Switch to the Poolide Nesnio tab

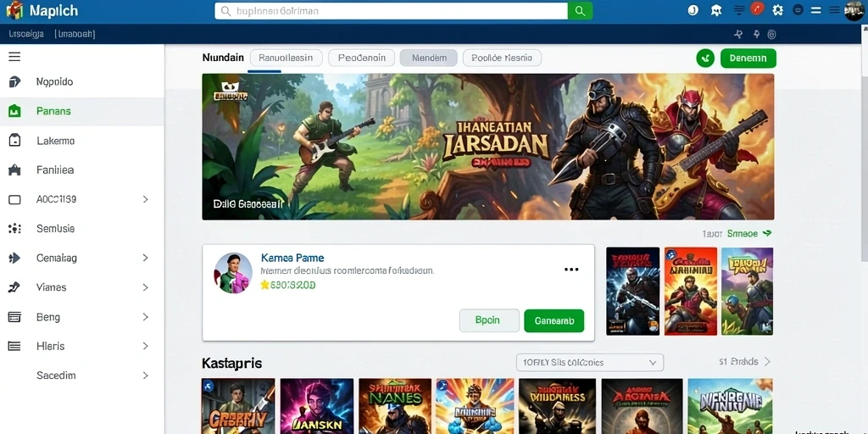pos(502,58)
